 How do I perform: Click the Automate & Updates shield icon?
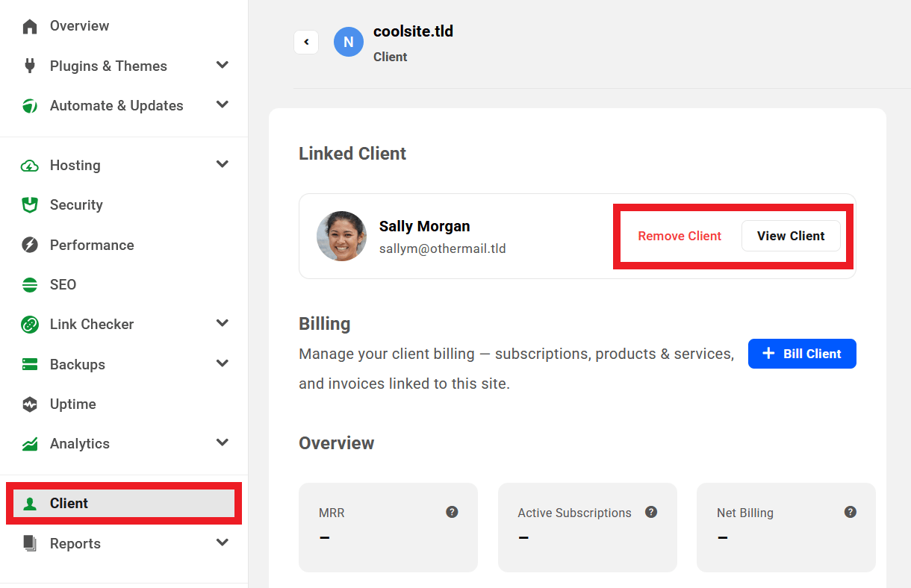[x=30, y=105]
